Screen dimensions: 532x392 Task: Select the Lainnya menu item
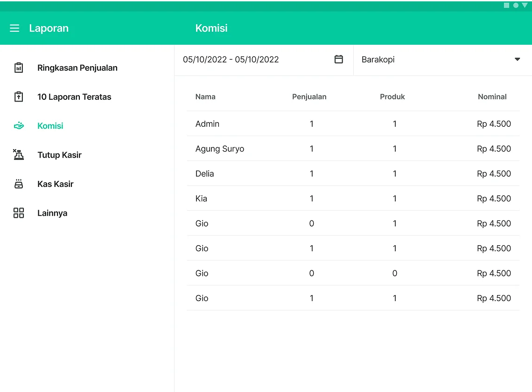click(52, 213)
